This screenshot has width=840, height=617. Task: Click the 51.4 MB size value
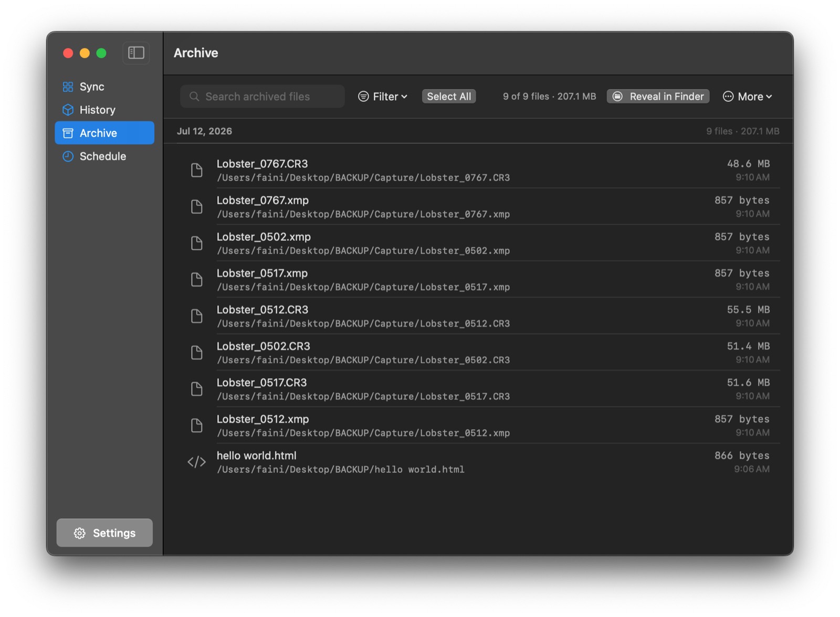tap(748, 346)
